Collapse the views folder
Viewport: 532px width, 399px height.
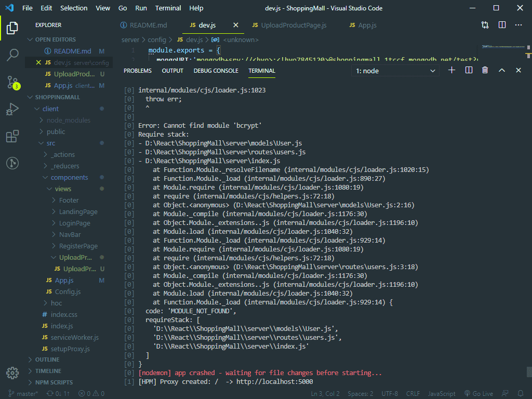tap(63, 189)
